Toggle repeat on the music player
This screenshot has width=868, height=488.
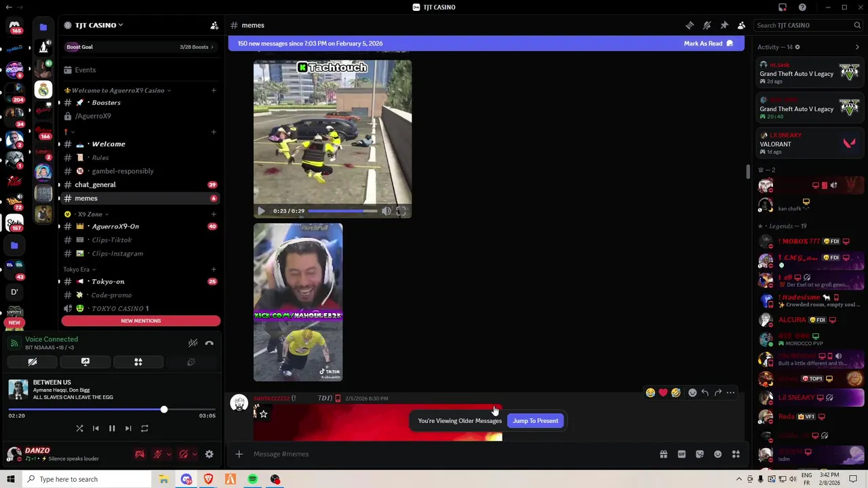pyautogui.click(x=144, y=428)
